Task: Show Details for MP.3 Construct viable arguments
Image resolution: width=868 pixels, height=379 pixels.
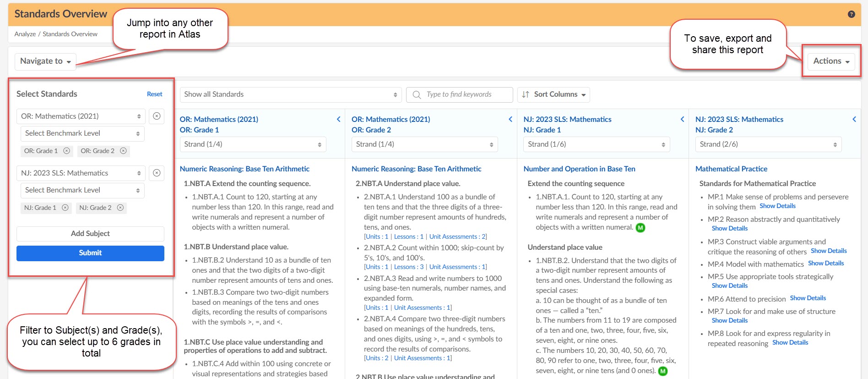Action: pyautogui.click(x=829, y=251)
